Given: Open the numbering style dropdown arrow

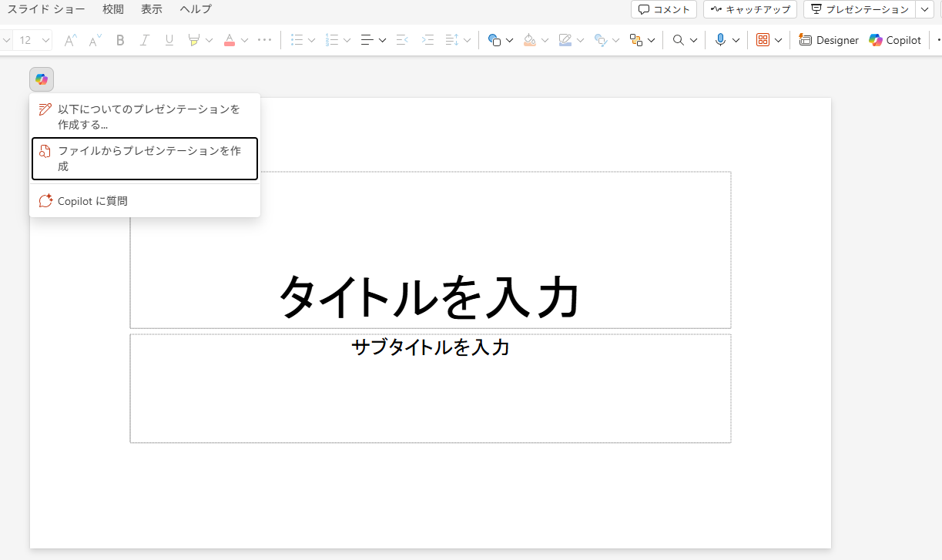Looking at the screenshot, I should click(347, 40).
